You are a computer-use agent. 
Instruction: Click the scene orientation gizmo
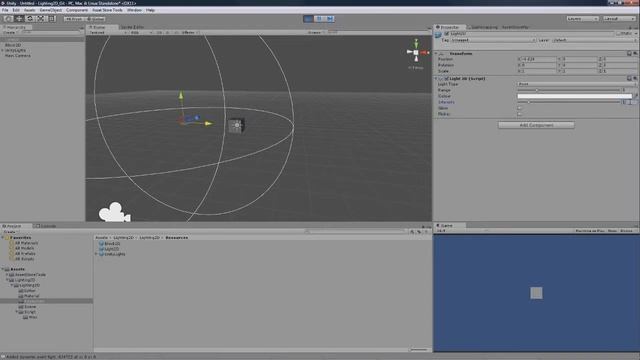click(416, 52)
